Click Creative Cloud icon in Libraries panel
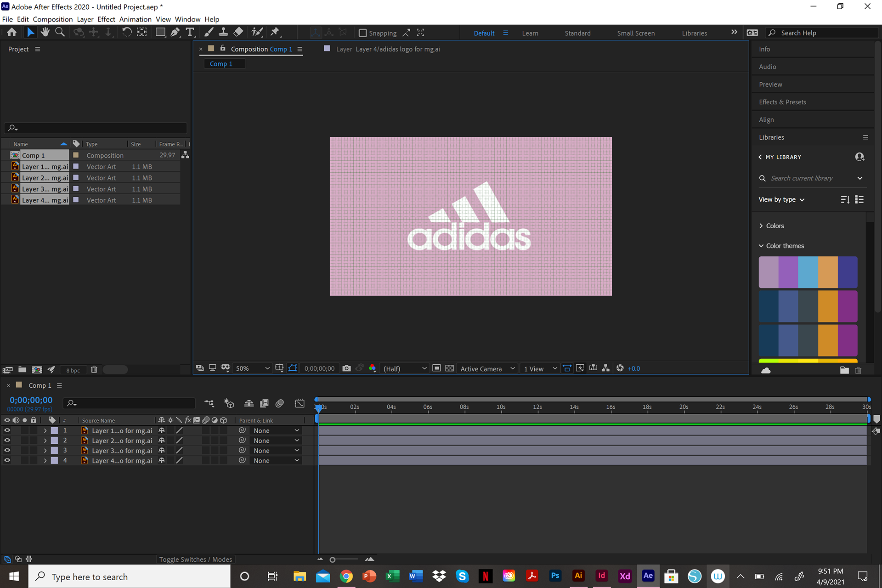 (766, 370)
